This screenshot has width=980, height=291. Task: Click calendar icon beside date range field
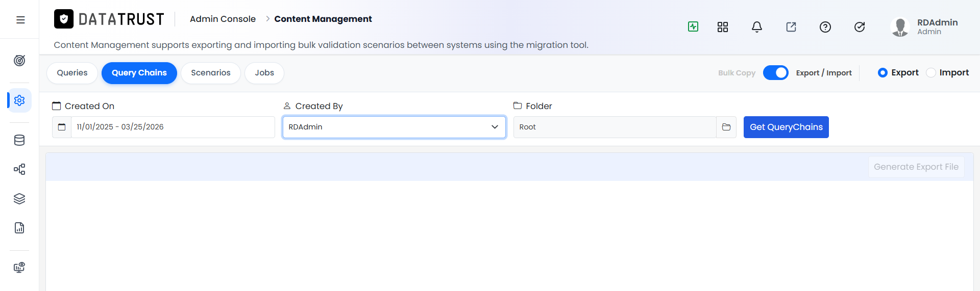point(62,127)
